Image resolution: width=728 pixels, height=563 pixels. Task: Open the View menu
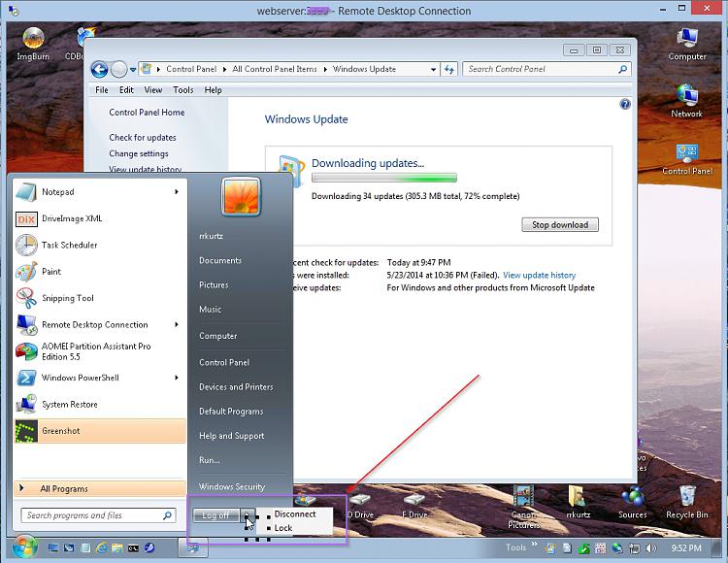[x=153, y=90]
